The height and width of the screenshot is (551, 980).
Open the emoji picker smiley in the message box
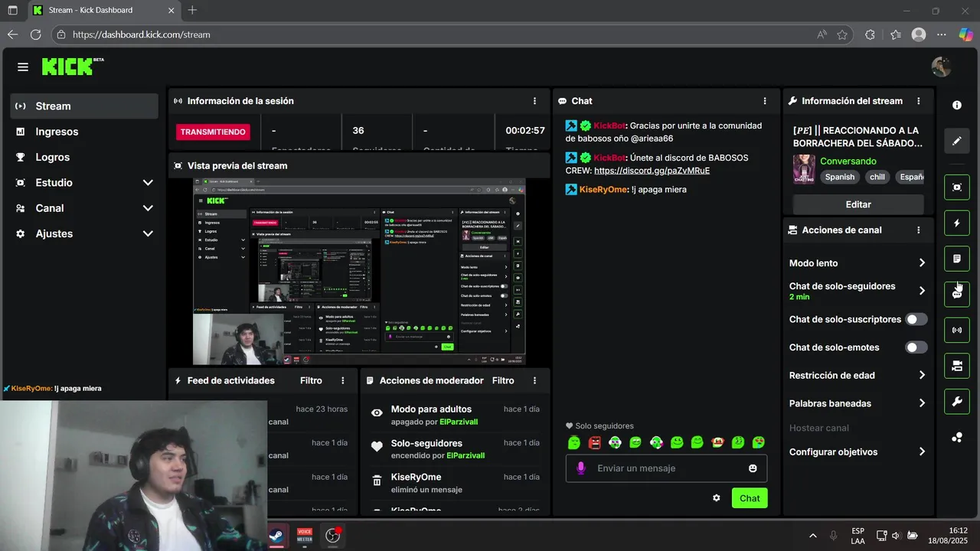[x=753, y=468]
